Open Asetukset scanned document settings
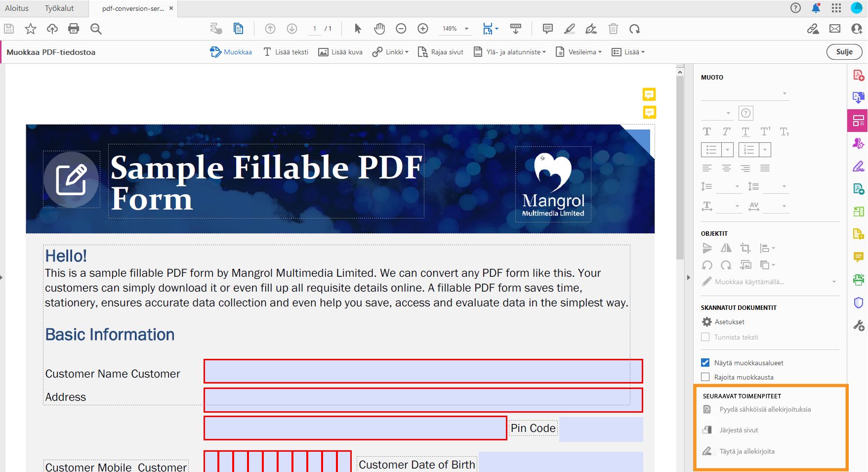The width and height of the screenshot is (868, 472). [x=723, y=322]
